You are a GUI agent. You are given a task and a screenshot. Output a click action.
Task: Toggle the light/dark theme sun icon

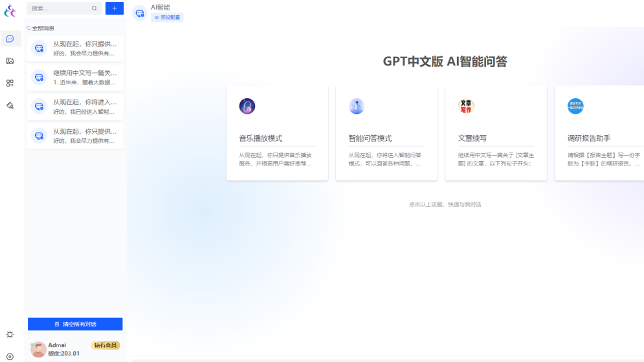point(10,334)
